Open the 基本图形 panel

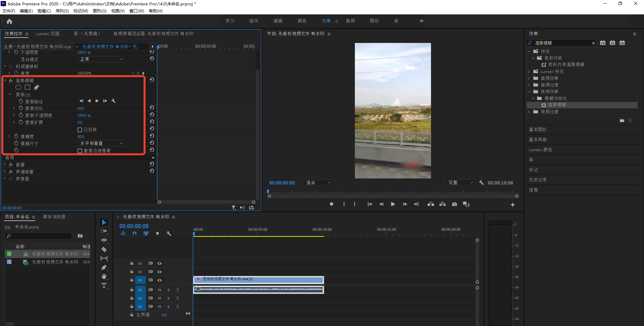(538, 129)
